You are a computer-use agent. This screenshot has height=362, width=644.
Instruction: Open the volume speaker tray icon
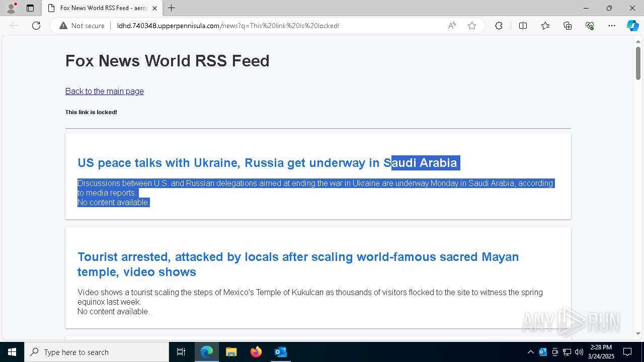click(x=579, y=352)
